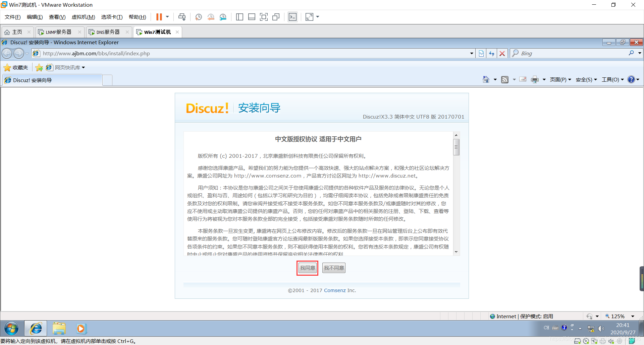Open the snapshot manager icon
644x345 pixels.
pyautogui.click(x=223, y=17)
